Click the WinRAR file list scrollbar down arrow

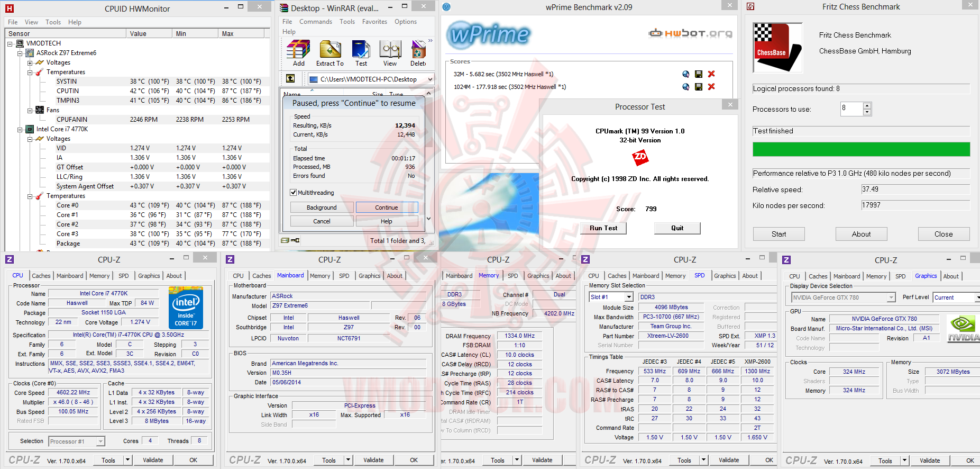pyautogui.click(x=428, y=219)
